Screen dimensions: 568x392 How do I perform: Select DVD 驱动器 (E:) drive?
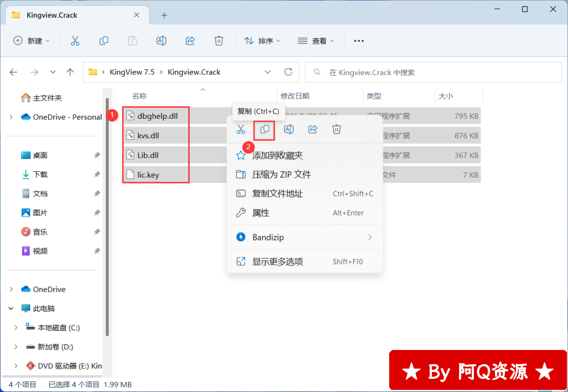[64, 366]
